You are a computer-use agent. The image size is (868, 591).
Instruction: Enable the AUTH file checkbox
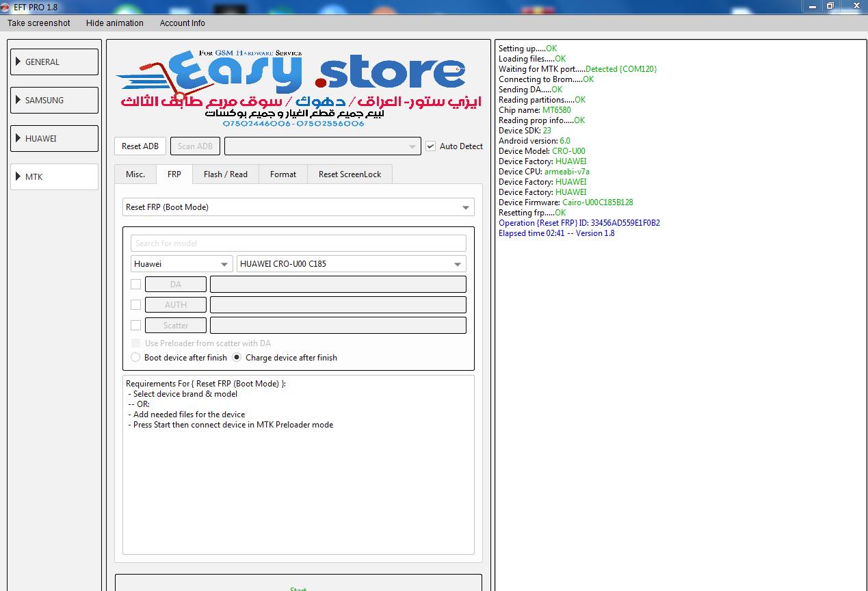pyautogui.click(x=135, y=304)
